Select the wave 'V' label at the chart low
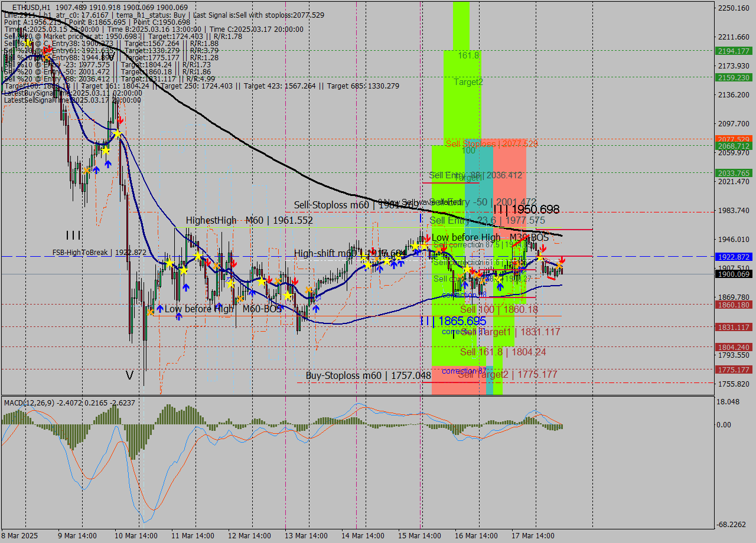Viewport: 756px width, 543px height. [129, 375]
